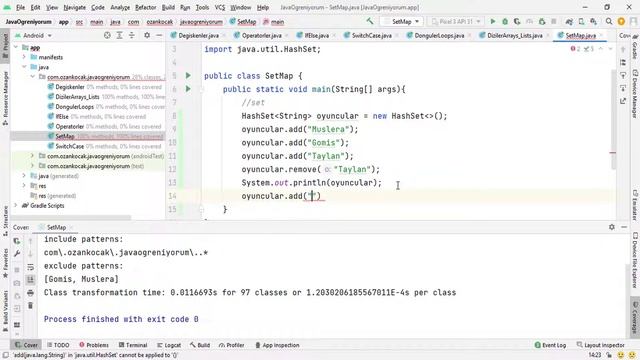Open Pixel 3 API 31 device dropdown
The image size is (640, 360).
(456, 21)
